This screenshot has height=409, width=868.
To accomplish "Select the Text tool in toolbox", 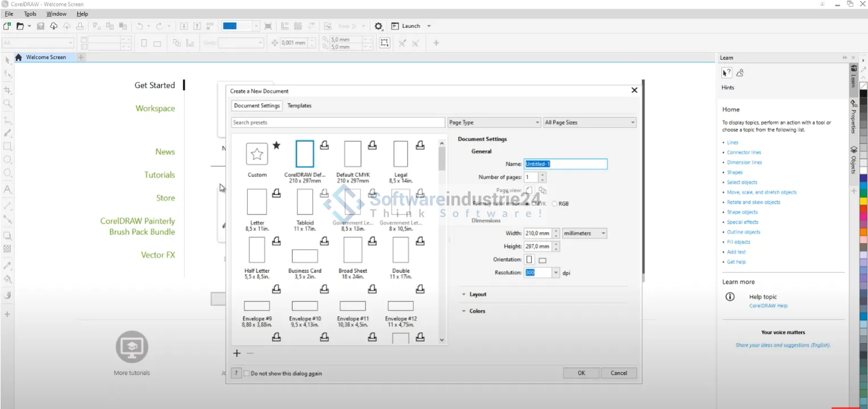I will coord(7,189).
